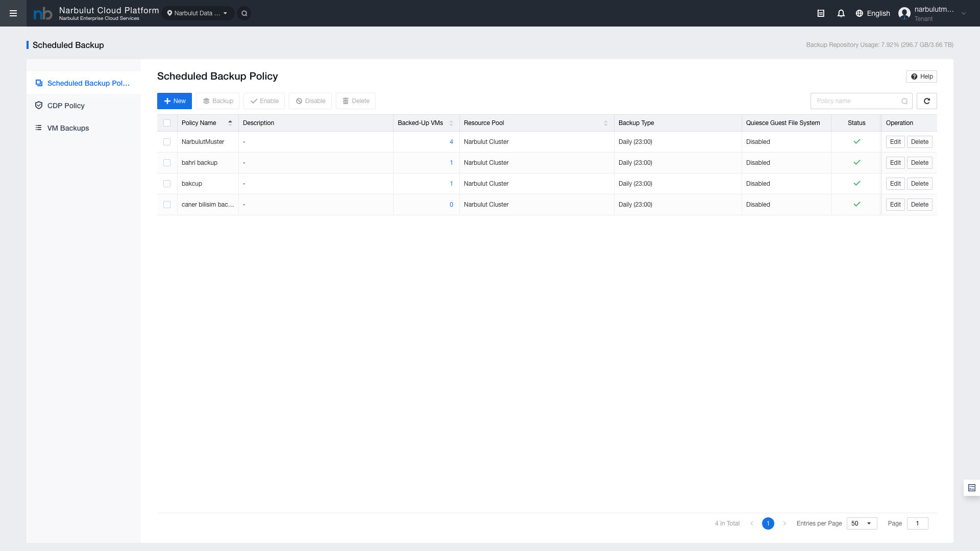Open VM Backups in sidebar

tap(84, 128)
